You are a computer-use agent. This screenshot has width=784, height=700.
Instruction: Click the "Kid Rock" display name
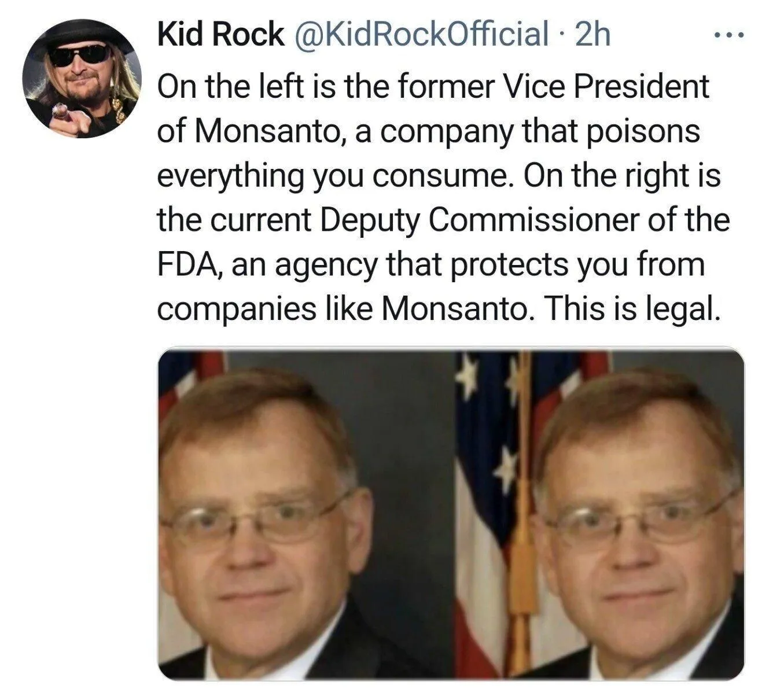click(220, 35)
